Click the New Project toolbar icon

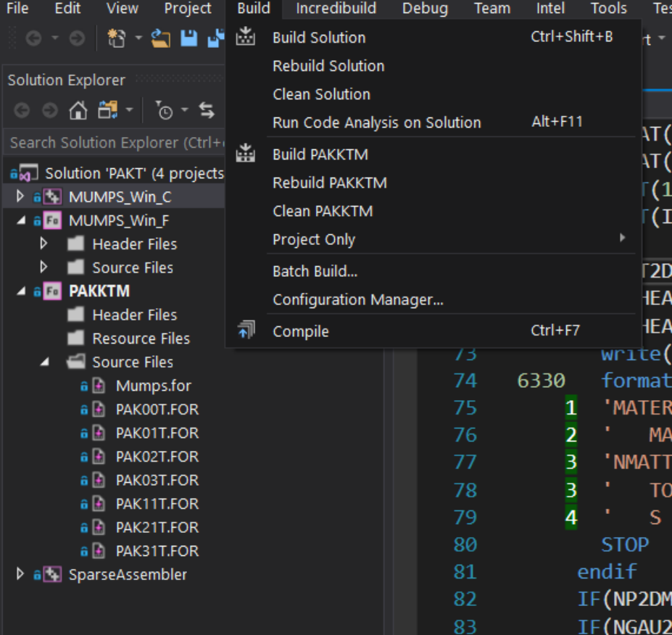point(116,38)
